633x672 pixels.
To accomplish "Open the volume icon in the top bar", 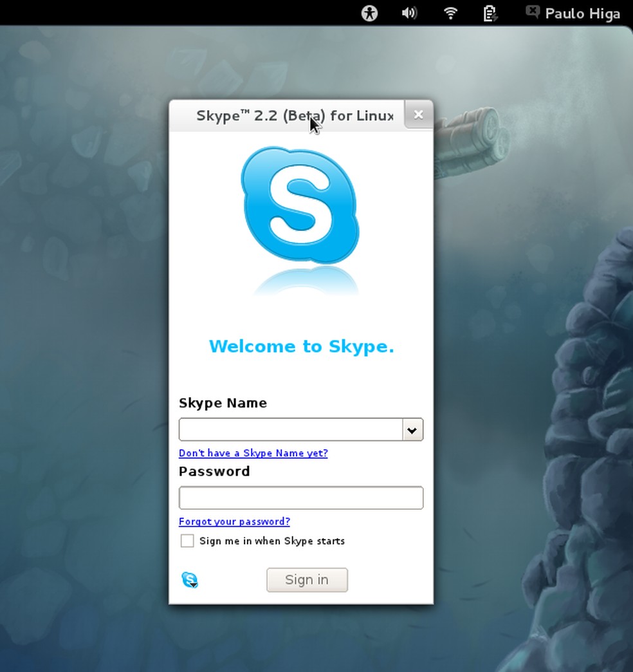I will 409,13.
